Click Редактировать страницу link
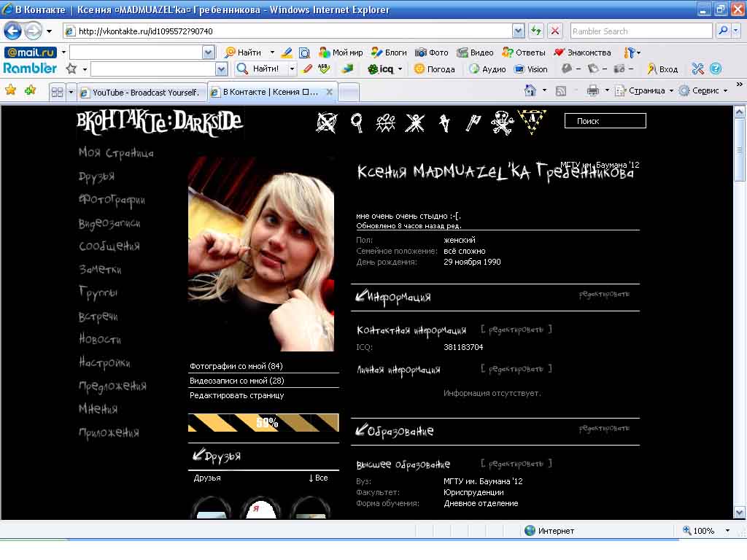The height and width of the screenshot is (560, 747). [x=237, y=395]
